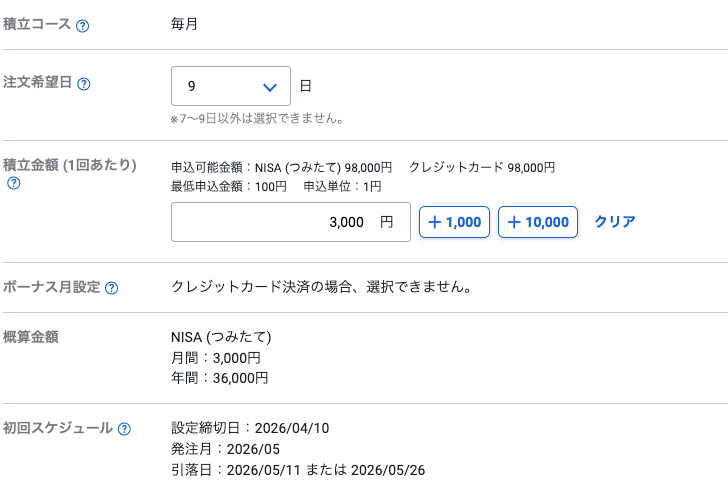Open the 初回スケジュール help icon
728x494 pixels.
(x=124, y=429)
